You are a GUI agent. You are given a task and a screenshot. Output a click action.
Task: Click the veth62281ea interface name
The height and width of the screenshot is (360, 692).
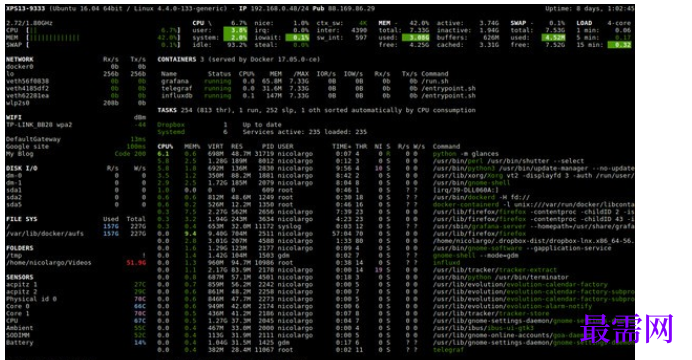pos(27,96)
